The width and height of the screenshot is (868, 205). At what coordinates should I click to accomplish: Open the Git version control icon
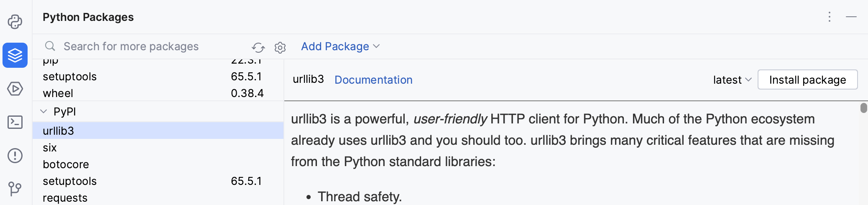[x=15, y=189]
